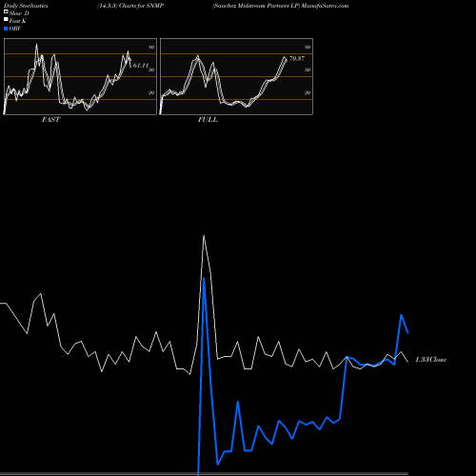The image size is (476, 476).
Task: Click the 61.11 value on FAST chart
Action: (x=141, y=66)
